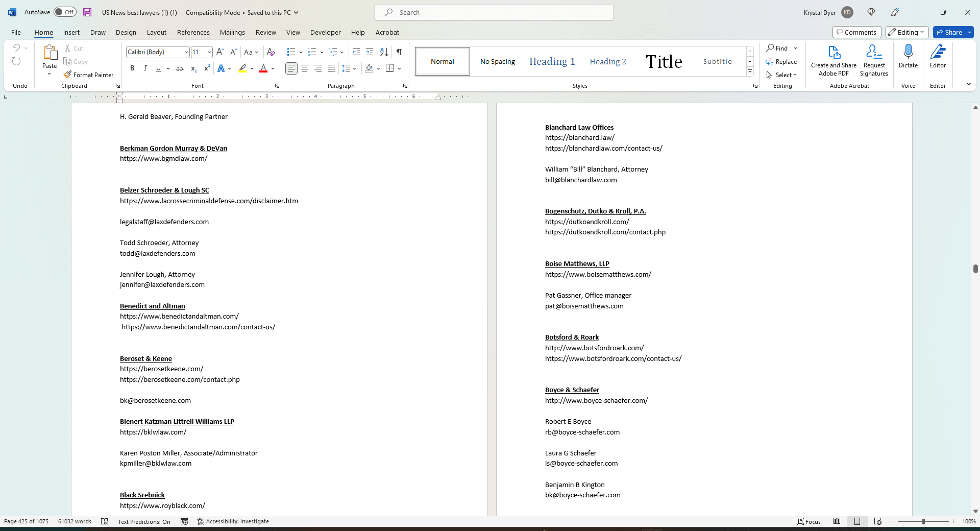Screen dimensions: 980x531
Task: Click the Save disk icon in title bar
Action: click(87, 12)
